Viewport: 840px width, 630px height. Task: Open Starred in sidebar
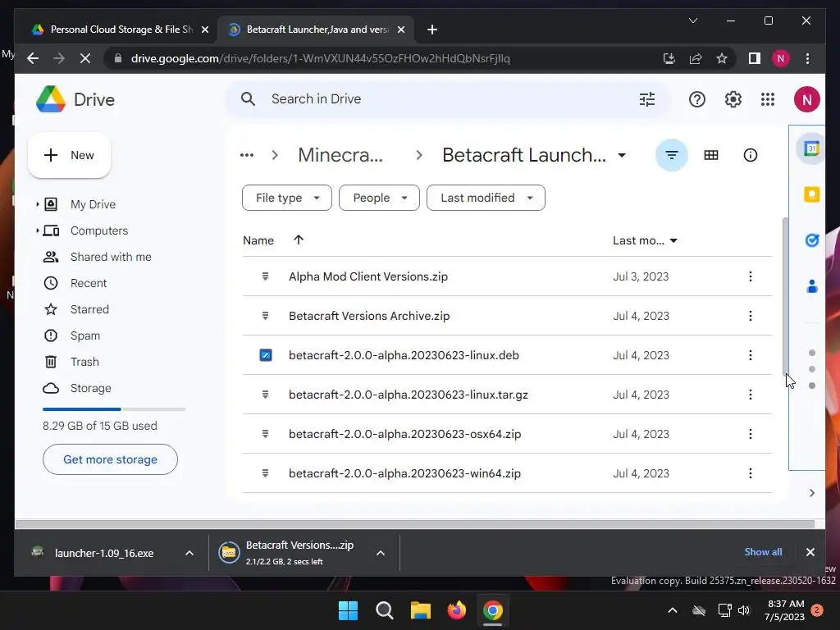[89, 309]
